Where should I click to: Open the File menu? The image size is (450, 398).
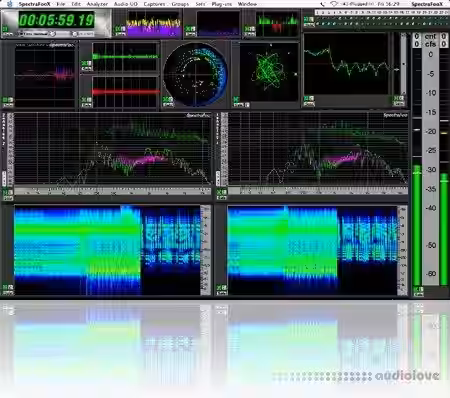(61, 4)
